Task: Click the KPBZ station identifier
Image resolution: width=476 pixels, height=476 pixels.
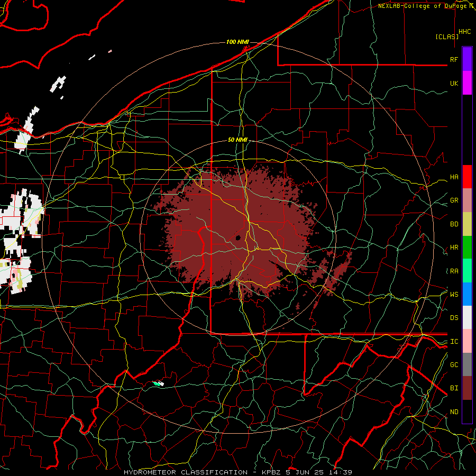Action: pos(272,472)
